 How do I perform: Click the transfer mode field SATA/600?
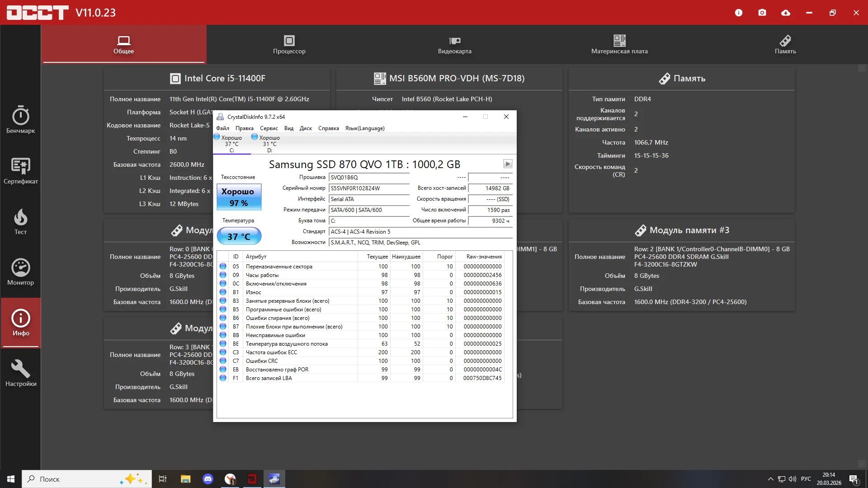pos(369,210)
